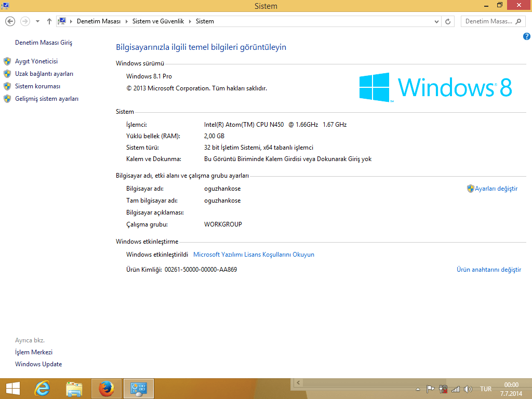Select oguzhankose next to Tam bilgisayar adı
This screenshot has width=532, height=399.
click(222, 201)
